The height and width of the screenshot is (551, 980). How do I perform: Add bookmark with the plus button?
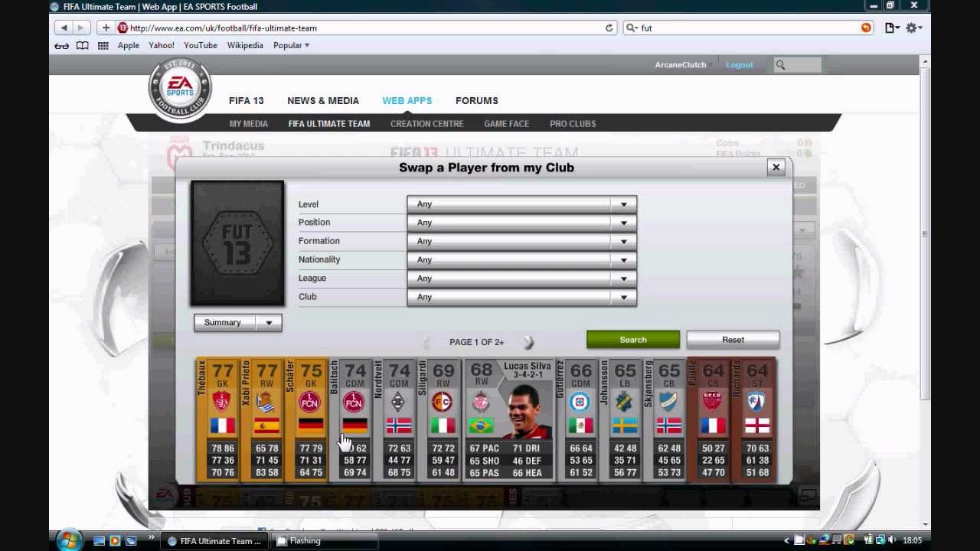tap(106, 28)
